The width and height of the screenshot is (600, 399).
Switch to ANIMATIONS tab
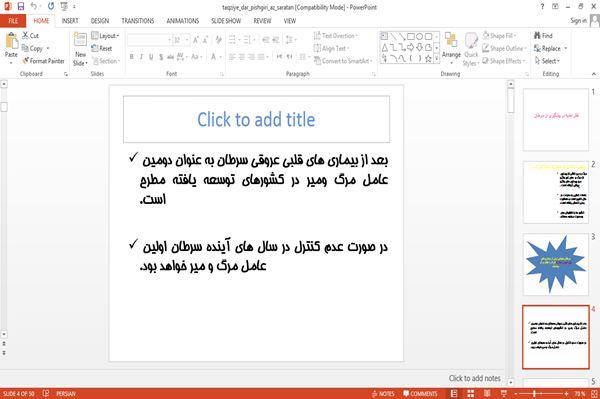(183, 21)
